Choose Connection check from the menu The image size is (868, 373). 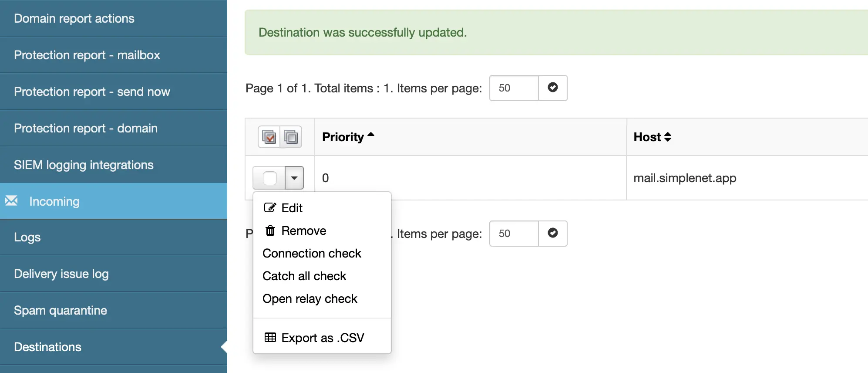pos(312,253)
